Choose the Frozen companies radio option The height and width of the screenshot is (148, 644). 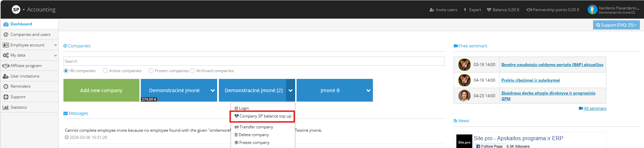(151, 71)
